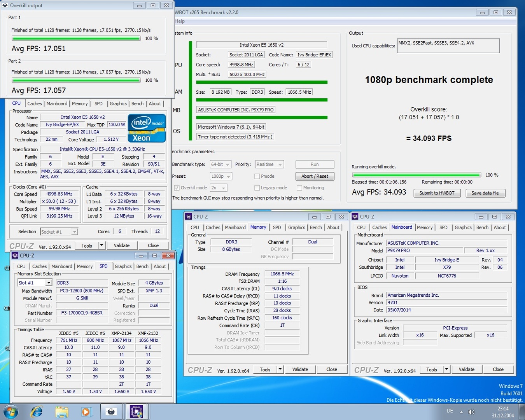Click the CPU-Z Mainboard window title icon
This screenshot has width=525, height=420.
point(355,217)
